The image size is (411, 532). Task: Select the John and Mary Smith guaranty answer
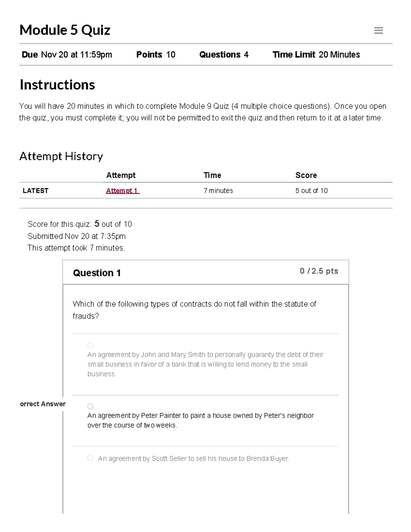click(x=90, y=345)
